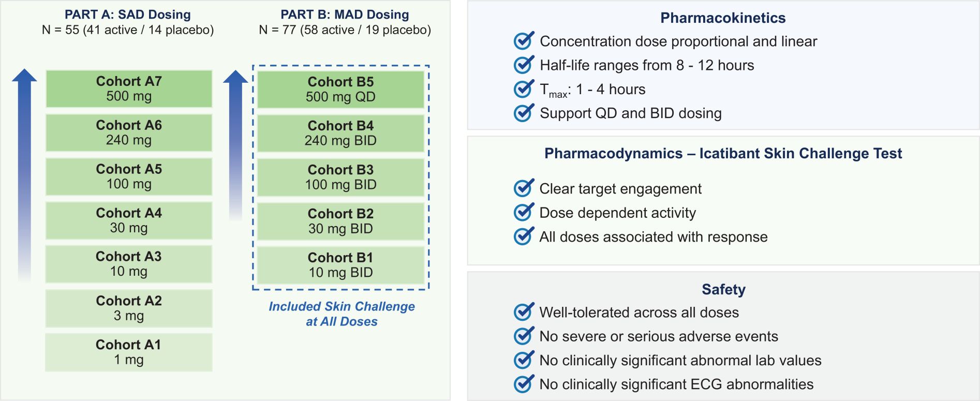Click 'Included Skin Challenge at All Doses' text
The height and width of the screenshot is (401, 980).
pos(341,314)
